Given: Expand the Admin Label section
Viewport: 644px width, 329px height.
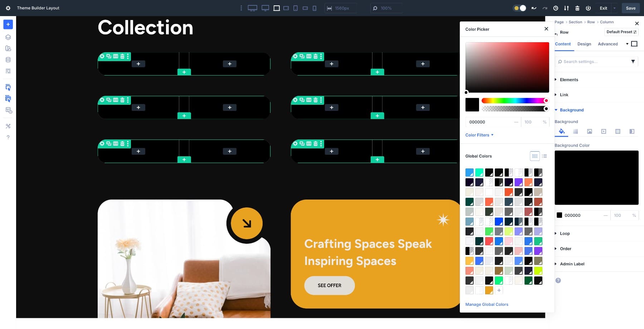Looking at the screenshot, I should 572,264.
